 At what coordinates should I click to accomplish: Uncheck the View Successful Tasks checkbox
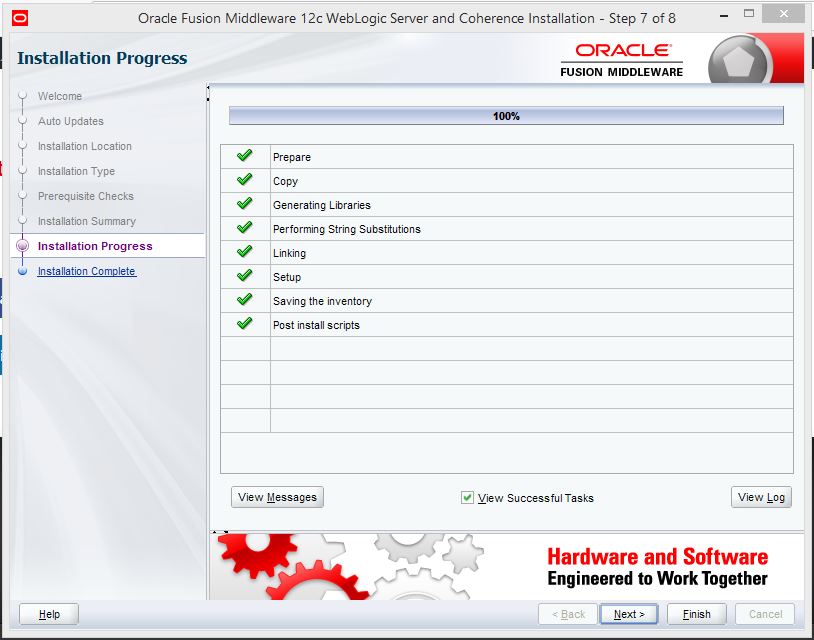click(x=467, y=497)
